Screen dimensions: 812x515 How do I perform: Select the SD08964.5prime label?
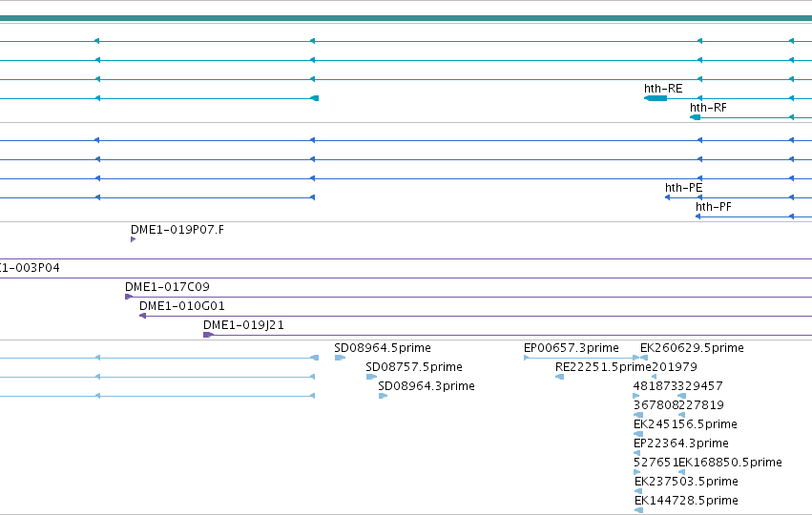[383, 348]
